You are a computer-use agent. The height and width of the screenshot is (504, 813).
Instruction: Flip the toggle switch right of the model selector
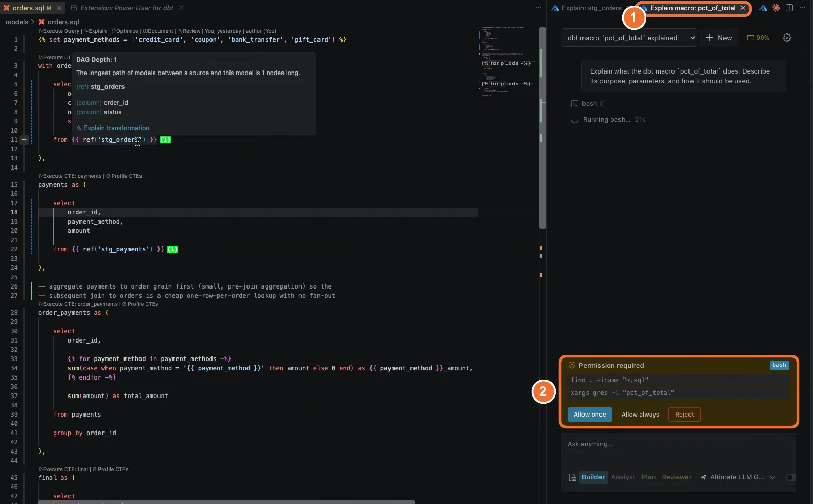click(x=791, y=477)
